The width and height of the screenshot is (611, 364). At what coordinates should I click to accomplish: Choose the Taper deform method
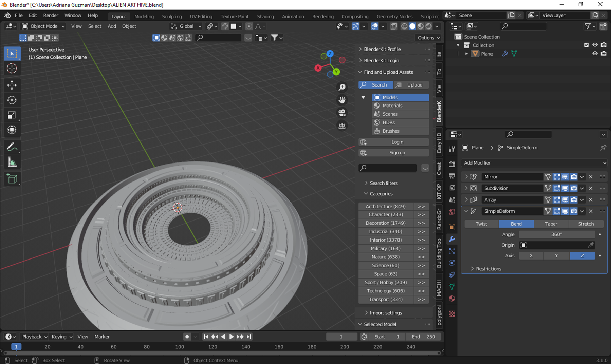(x=551, y=224)
